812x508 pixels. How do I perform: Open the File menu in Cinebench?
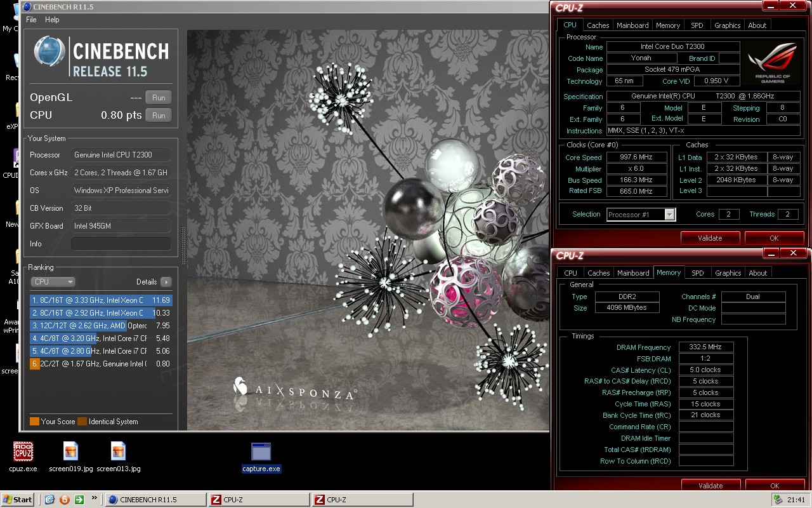[31, 20]
